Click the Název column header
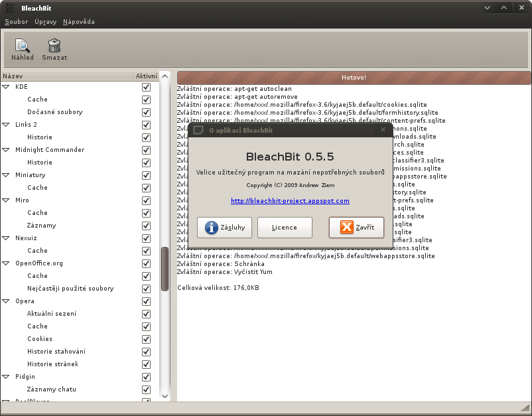The height and width of the screenshot is (416, 532). (x=67, y=76)
